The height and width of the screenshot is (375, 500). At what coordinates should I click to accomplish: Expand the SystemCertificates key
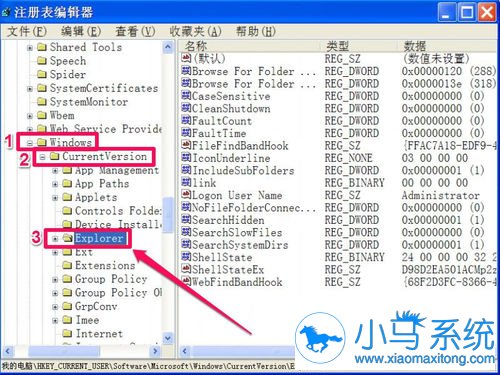point(30,89)
